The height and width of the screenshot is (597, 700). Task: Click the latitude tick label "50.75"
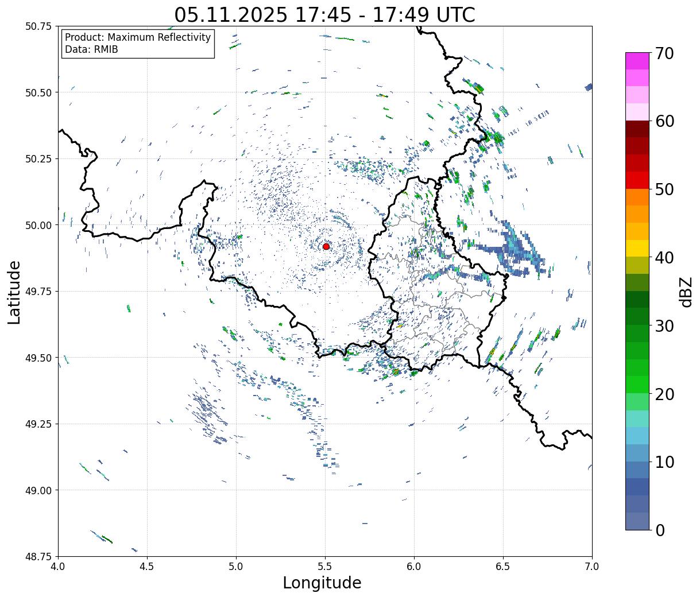(38, 26)
